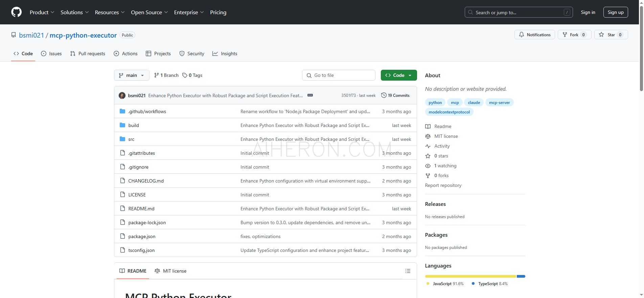Switch to the Code tab
The width and height of the screenshot is (644, 298).
tap(23, 54)
